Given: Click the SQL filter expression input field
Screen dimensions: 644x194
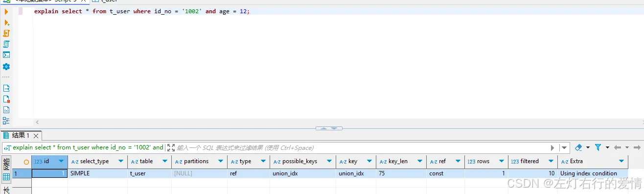Looking at the screenshot, I should pyautogui.click(x=362, y=147).
